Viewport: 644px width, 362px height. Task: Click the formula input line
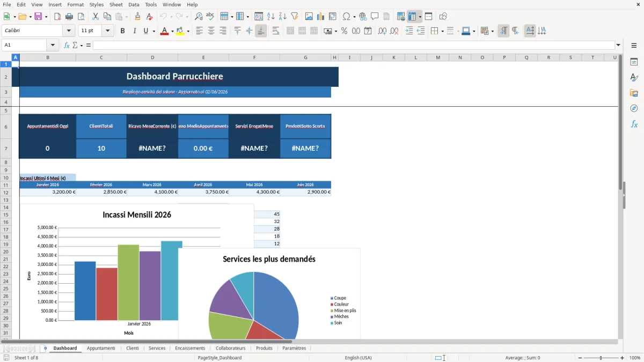point(354,45)
